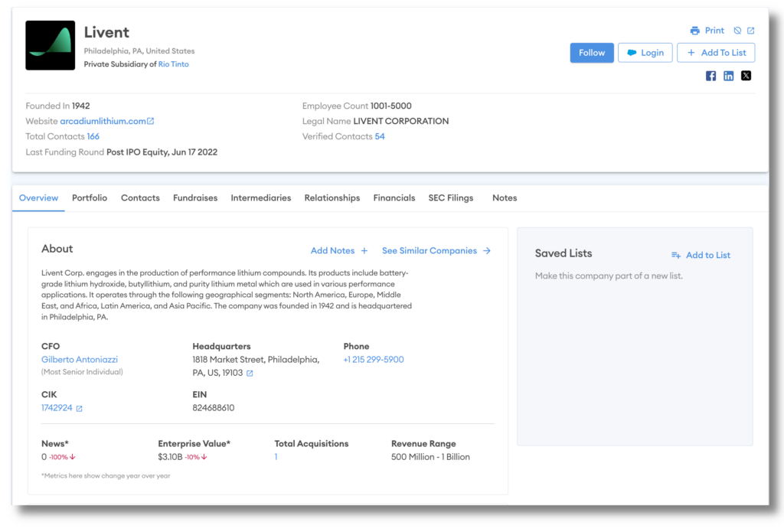Click See Similar Companies link
784x532 pixels.
[429, 250]
